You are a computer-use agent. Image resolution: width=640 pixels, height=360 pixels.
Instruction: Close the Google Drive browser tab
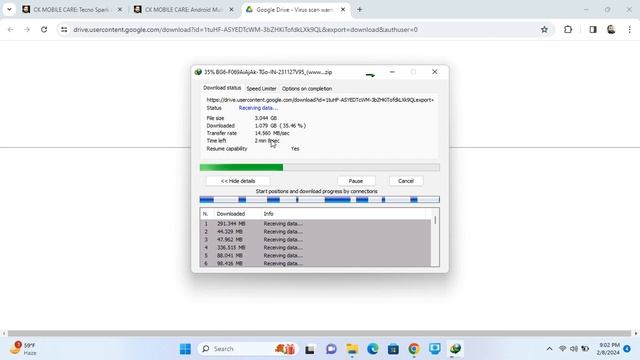click(343, 9)
